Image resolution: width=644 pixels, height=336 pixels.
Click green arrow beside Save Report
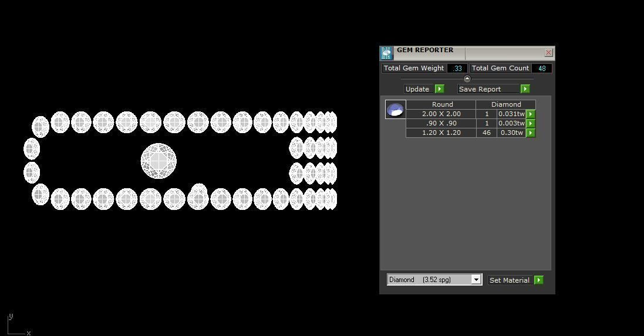pyautogui.click(x=525, y=89)
